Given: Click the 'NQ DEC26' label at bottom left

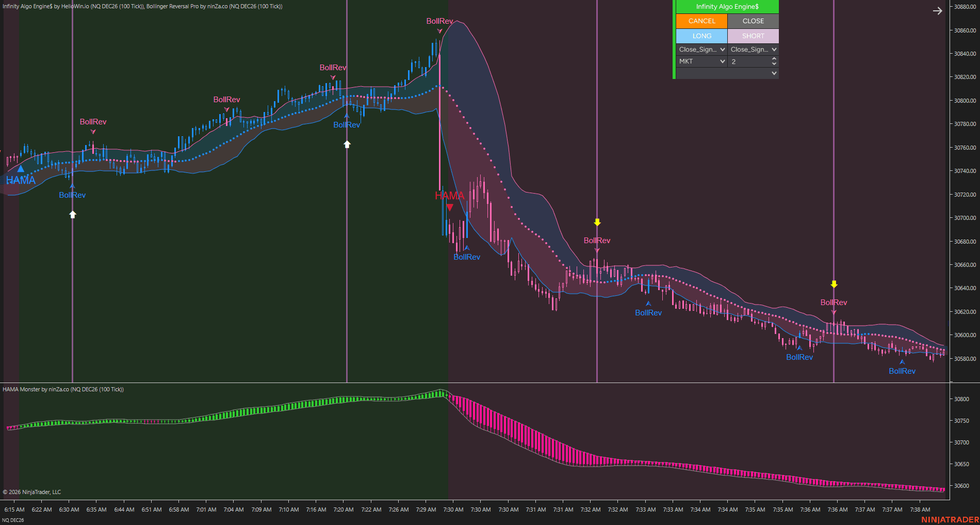Looking at the screenshot, I should pos(13,520).
